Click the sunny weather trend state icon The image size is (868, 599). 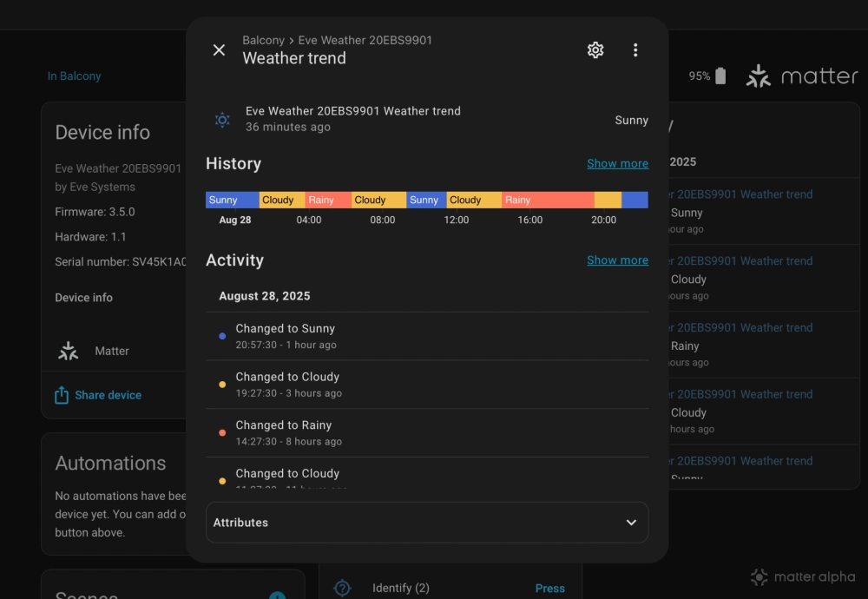click(x=223, y=120)
